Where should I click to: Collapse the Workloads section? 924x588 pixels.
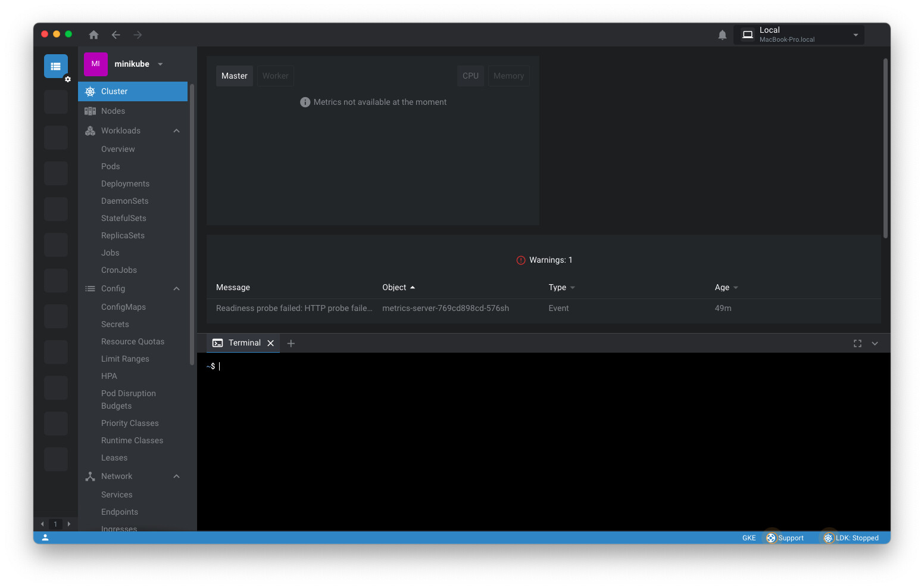tap(176, 130)
